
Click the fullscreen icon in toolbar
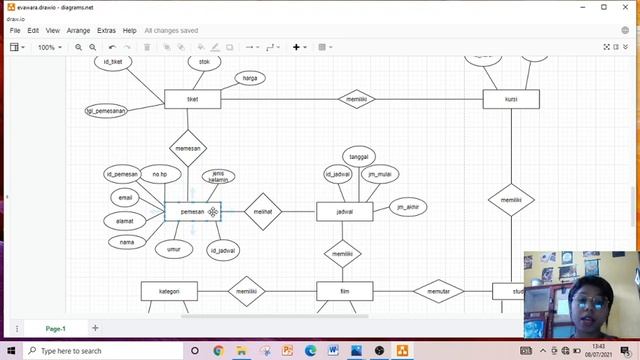(x=607, y=47)
